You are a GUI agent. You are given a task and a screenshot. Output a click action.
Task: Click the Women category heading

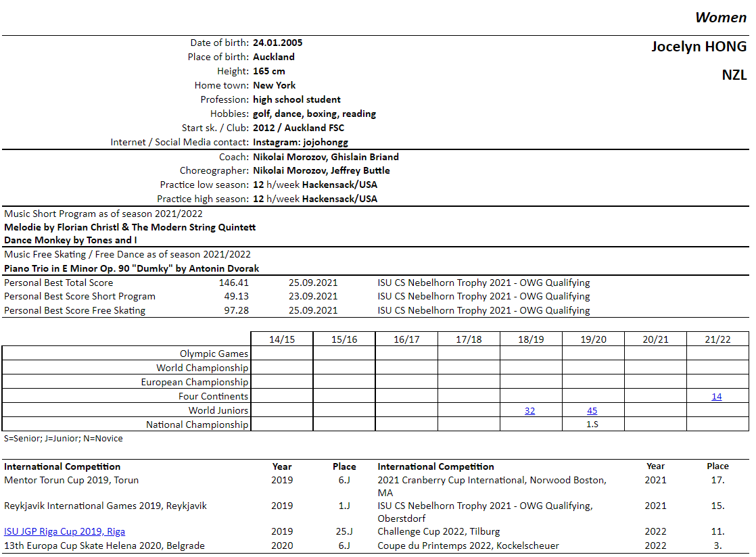720,18
